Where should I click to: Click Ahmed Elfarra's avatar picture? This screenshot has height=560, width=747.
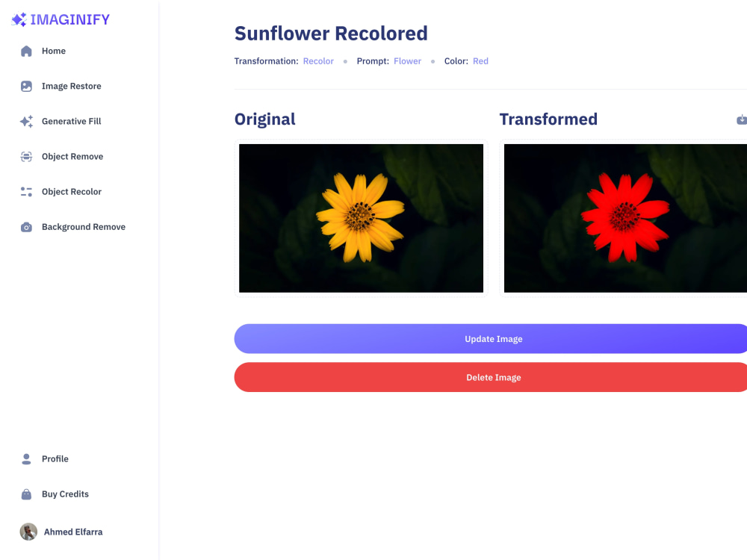[x=28, y=532]
